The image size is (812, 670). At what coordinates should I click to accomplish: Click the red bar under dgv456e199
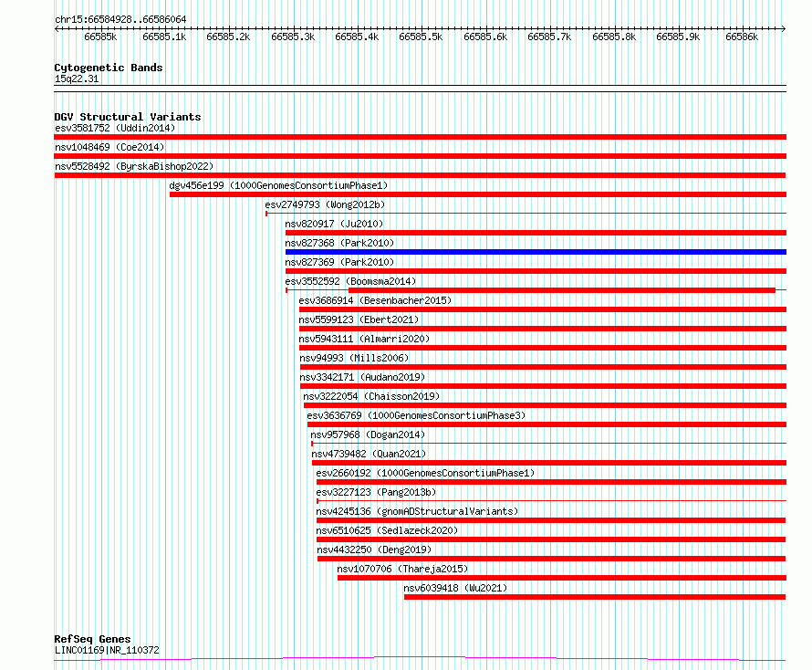478,194
